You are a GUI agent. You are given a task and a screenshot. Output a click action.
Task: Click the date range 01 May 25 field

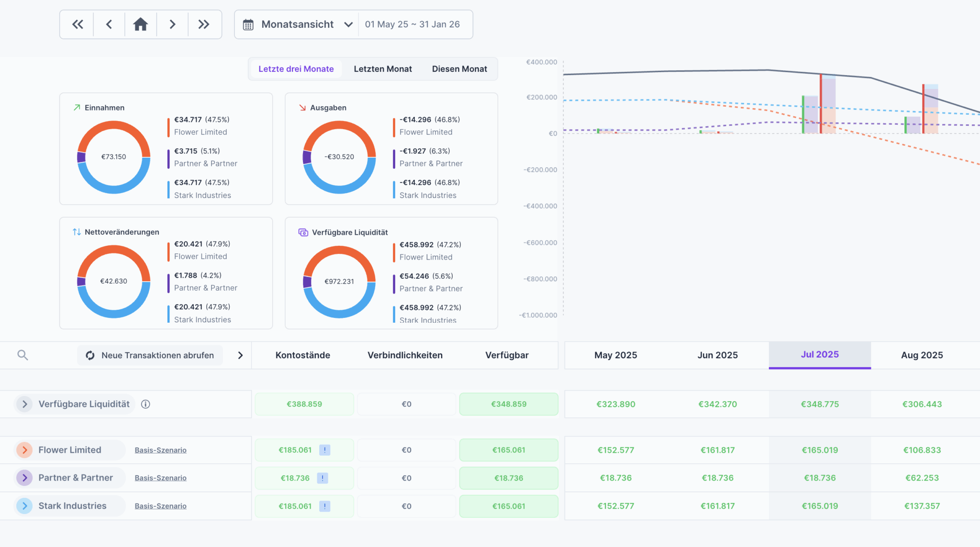(x=412, y=24)
